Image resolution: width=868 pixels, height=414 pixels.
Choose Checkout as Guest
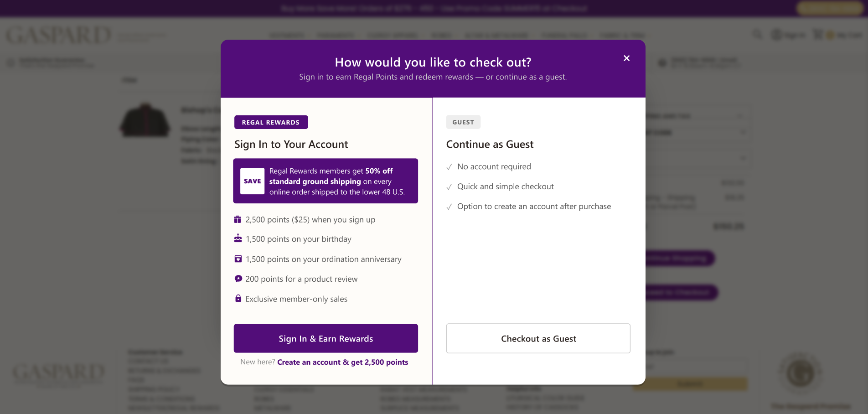(538, 338)
